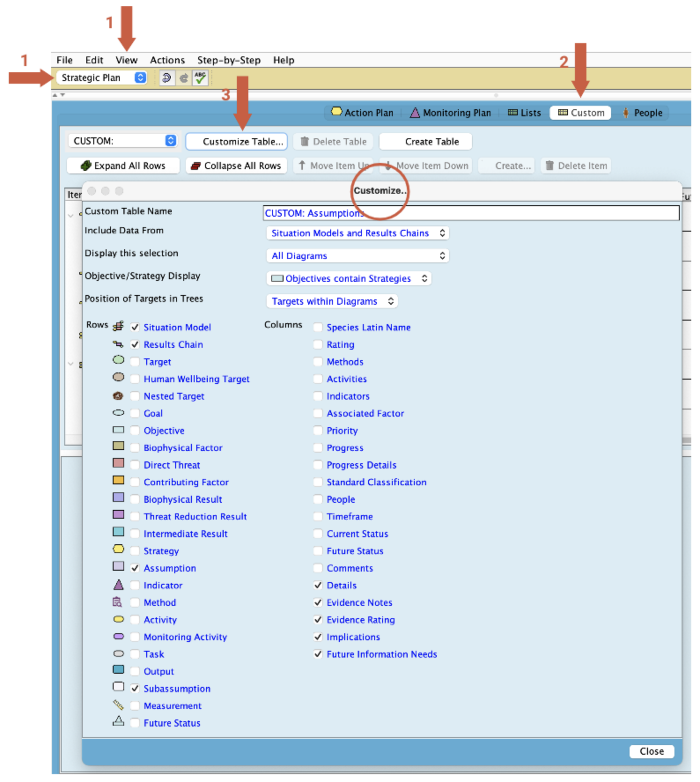Click the Custom Table Name text field
Screen dimensions: 700x782
471,213
